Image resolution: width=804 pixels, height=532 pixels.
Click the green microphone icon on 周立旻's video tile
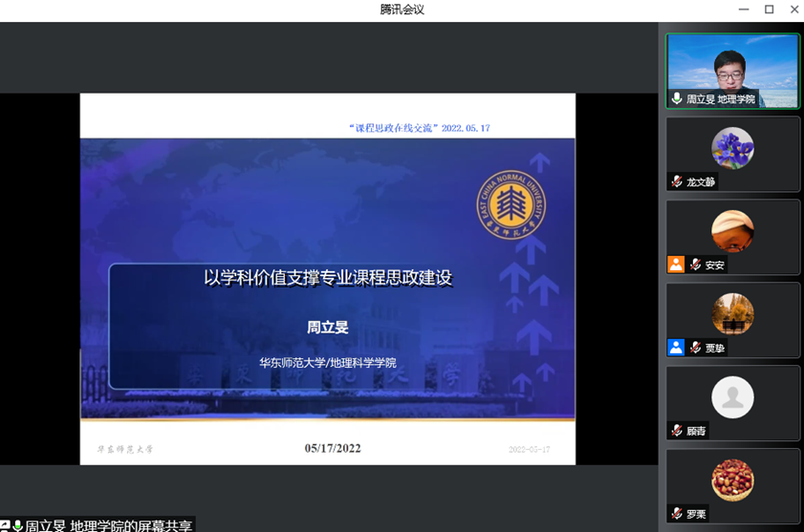pos(677,99)
